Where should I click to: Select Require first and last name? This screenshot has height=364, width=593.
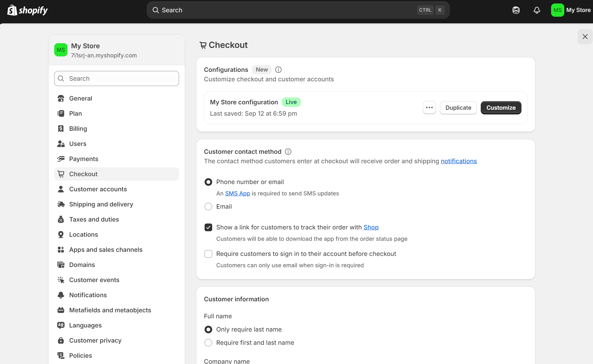click(x=208, y=343)
